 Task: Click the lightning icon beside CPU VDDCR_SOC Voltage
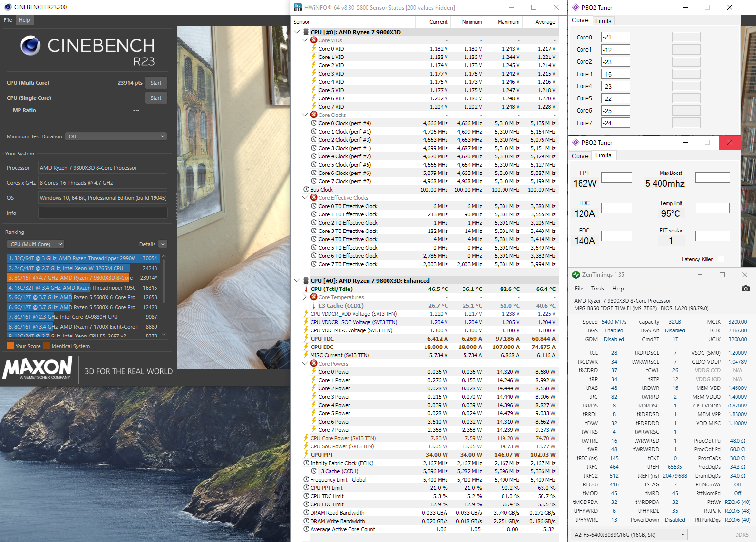coord(306,322)
